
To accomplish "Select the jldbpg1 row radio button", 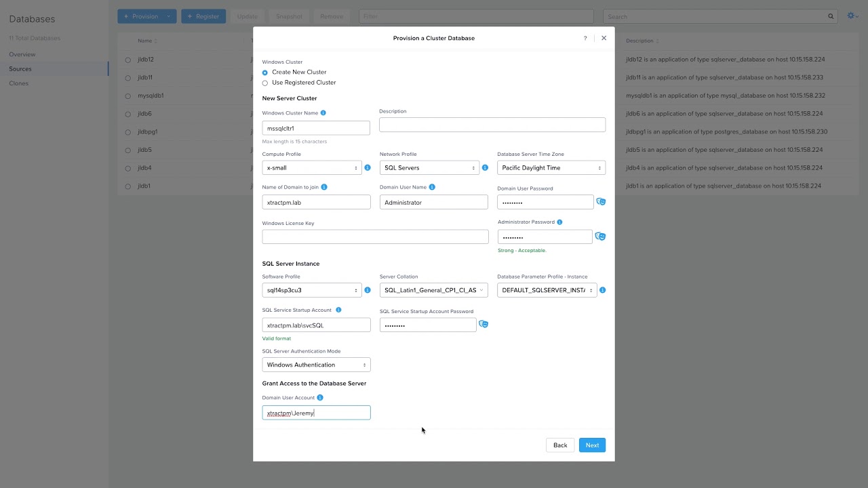I will point(127,132).
